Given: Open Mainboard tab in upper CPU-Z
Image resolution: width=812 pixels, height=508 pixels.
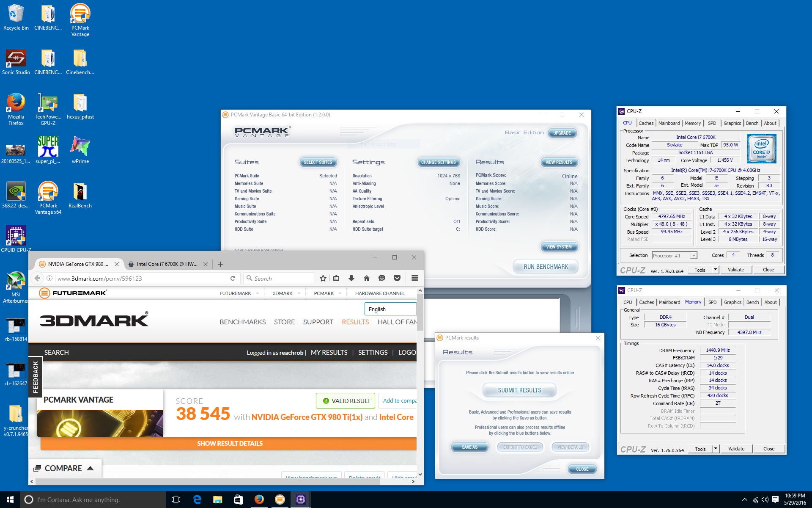Looking at the screenshot, I should [x=669, y=123].
